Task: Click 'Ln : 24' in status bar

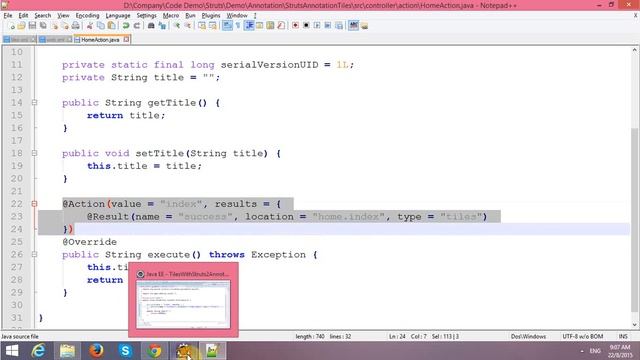Action: 397,336
